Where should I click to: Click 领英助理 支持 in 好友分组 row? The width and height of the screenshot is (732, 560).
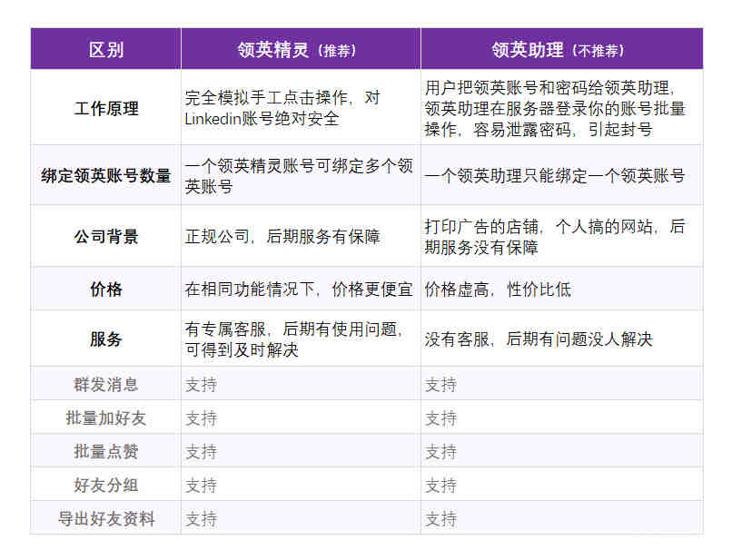(561, 485)
